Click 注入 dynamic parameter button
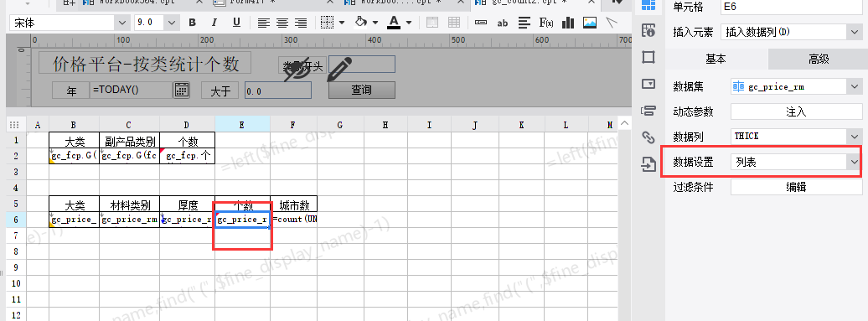868x321 pixels. point(796,111)
